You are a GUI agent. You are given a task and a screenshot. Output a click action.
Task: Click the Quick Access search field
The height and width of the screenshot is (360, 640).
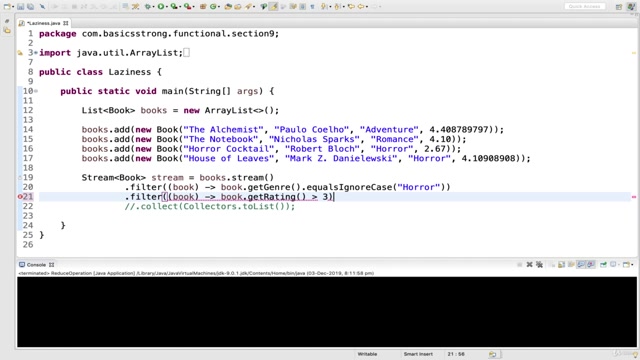click(584, 7)
